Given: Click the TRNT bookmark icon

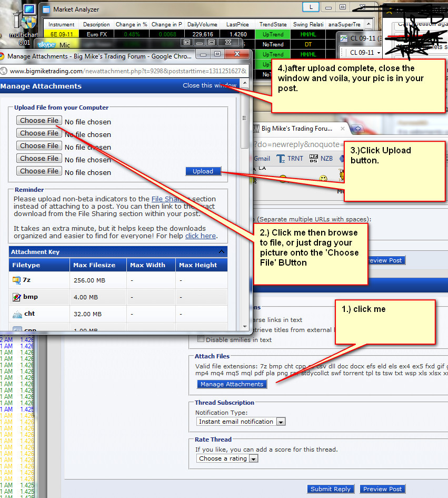Looking at the screenshot, I should click(x=281, y=159).
